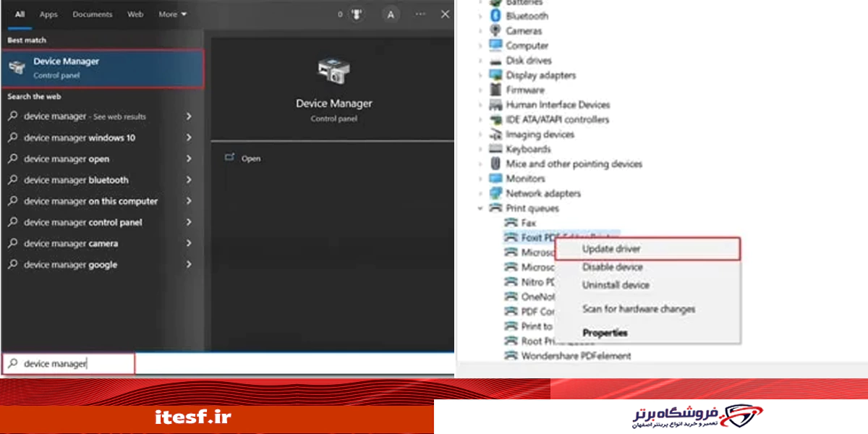The height and width of the screenshot is (434, 868).
Task: Click the Keyboards device icon
Action: (x=495, y=148)
